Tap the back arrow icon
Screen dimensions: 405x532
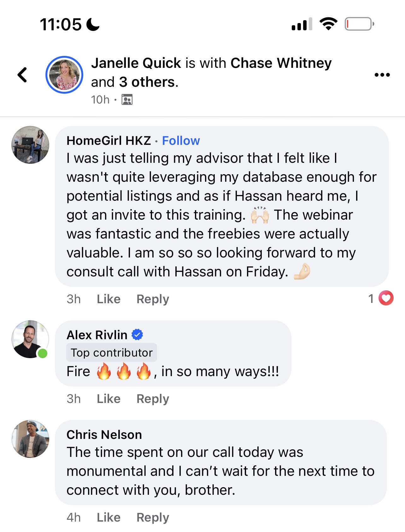(22, 75)
